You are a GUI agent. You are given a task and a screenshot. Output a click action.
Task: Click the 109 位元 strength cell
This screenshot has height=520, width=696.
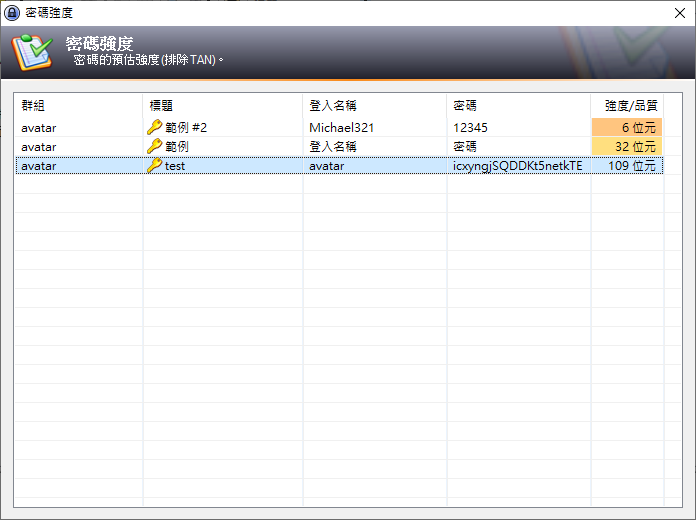coord(627,166)
